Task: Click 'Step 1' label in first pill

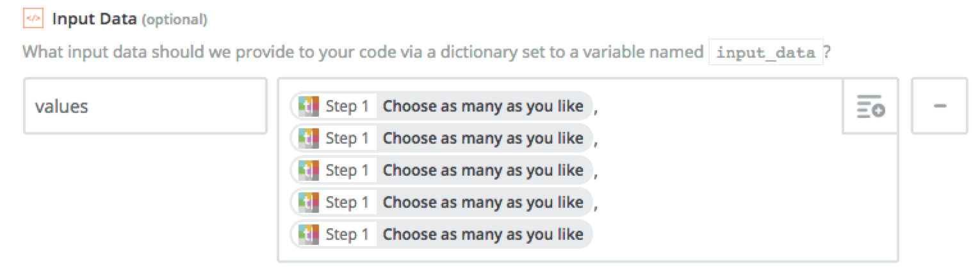Action: (x=347, y=106)
